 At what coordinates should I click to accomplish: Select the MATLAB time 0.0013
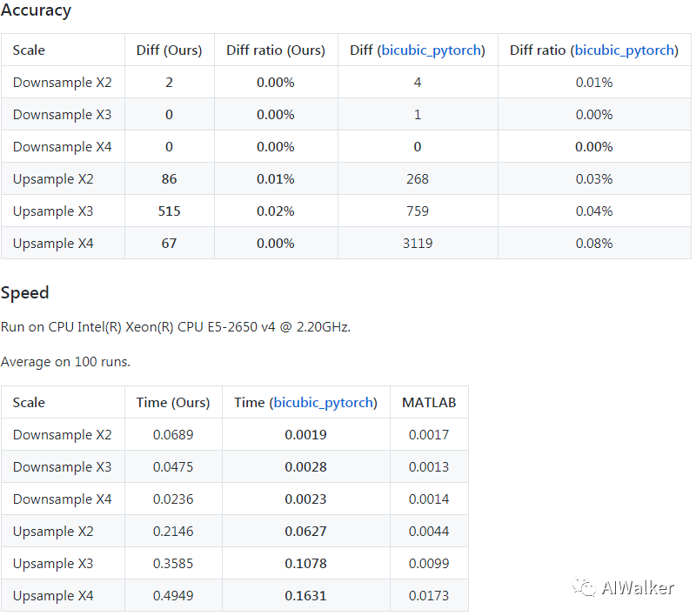[x=429, y=467]
